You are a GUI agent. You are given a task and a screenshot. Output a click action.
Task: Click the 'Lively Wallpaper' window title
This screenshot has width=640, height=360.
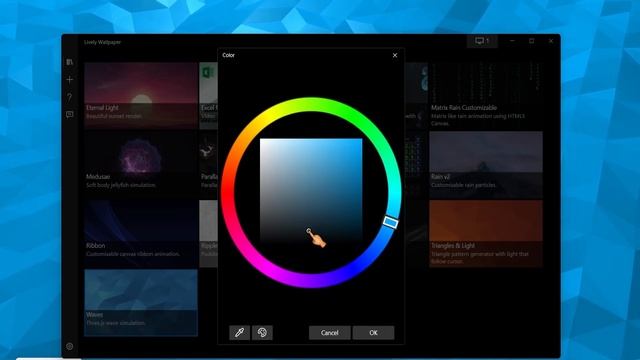coord(102,42)
